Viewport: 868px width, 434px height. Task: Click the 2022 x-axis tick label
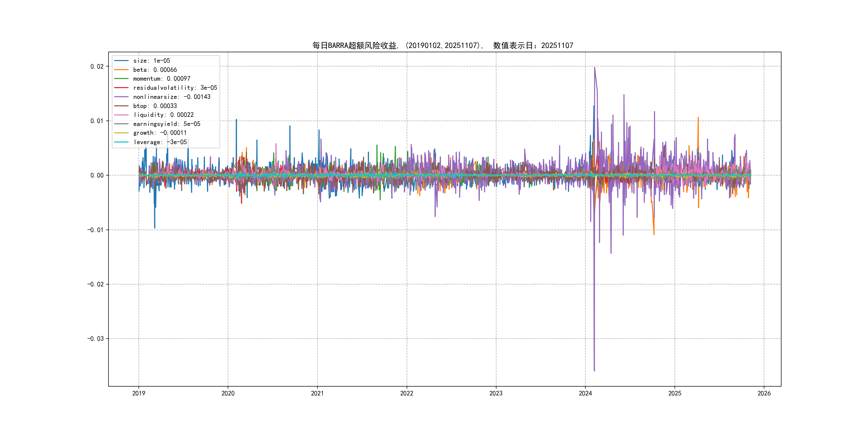coord(406,393)
